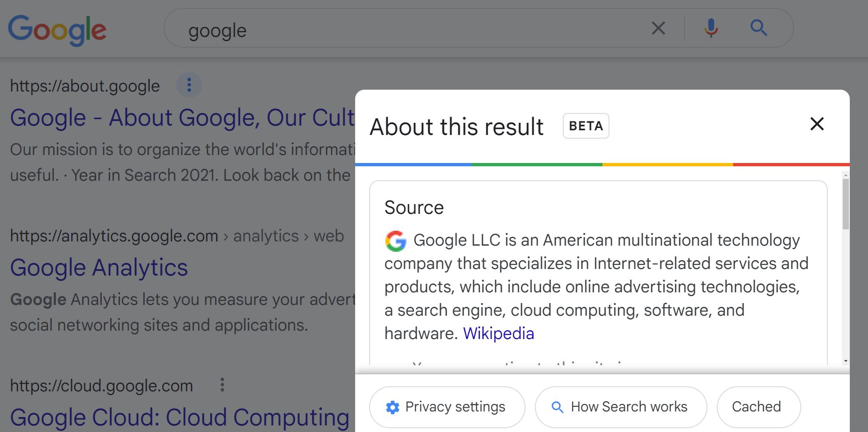This screenshot has height=432, width=868.
Task: Click the Google logo in header
Action: (x=57, y=30)
